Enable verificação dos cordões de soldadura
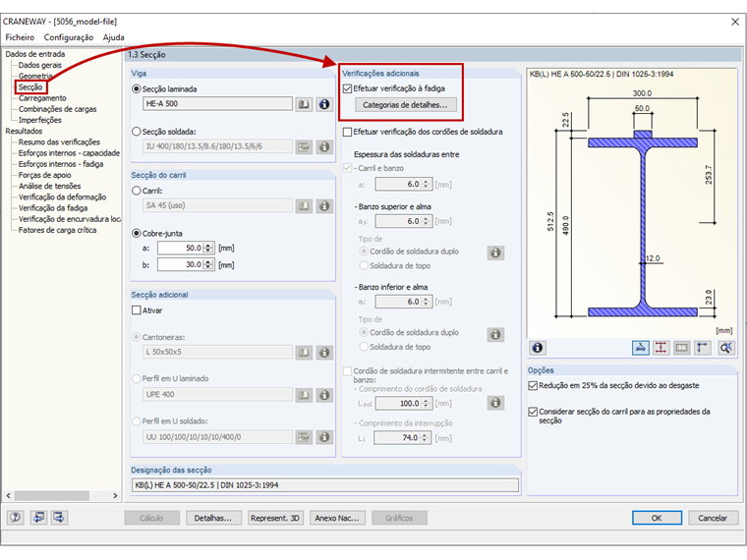 (x=347, y=132)
